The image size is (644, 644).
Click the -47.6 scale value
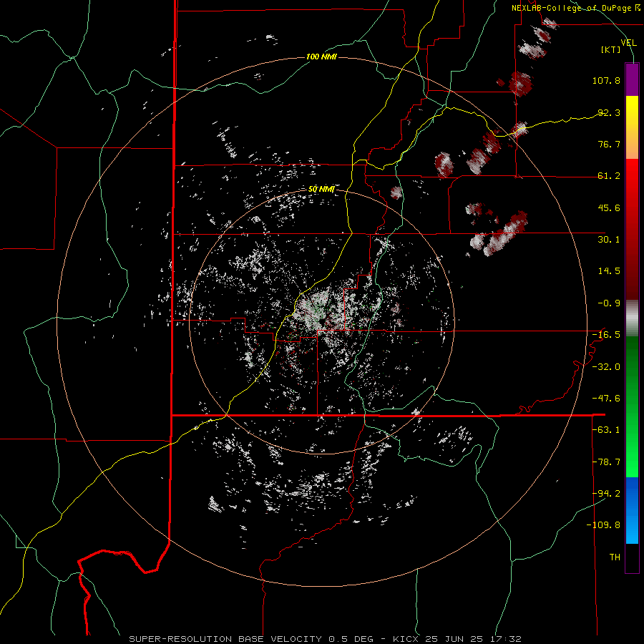click(606, 399)
